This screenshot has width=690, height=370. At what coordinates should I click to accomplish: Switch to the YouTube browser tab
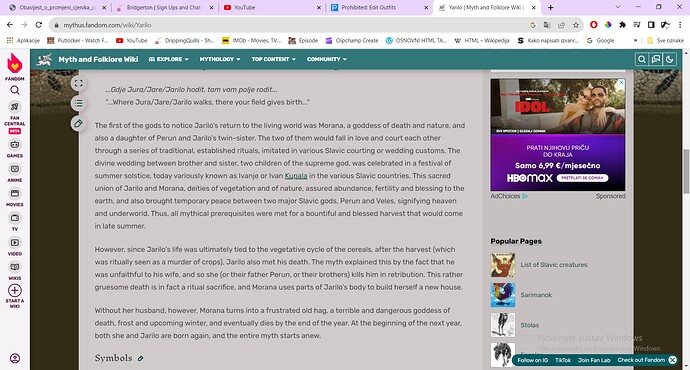click(x=272, y=7)
